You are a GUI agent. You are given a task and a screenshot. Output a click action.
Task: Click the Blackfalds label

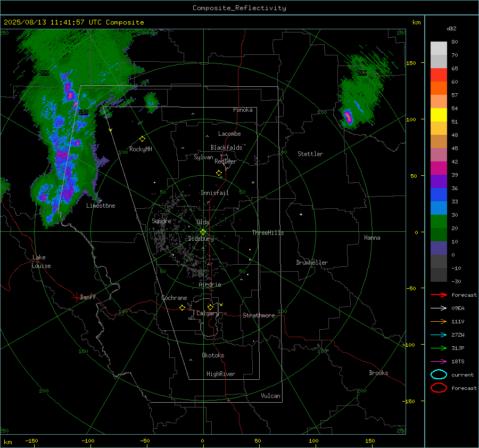point(226,148)
